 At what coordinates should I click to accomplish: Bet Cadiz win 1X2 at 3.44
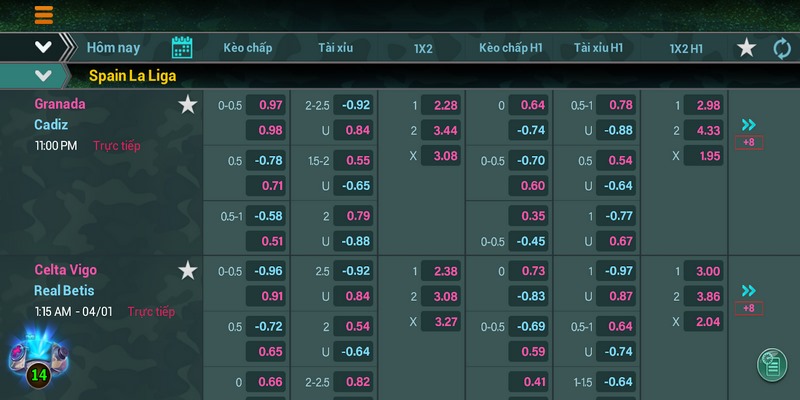coord(441,130)
